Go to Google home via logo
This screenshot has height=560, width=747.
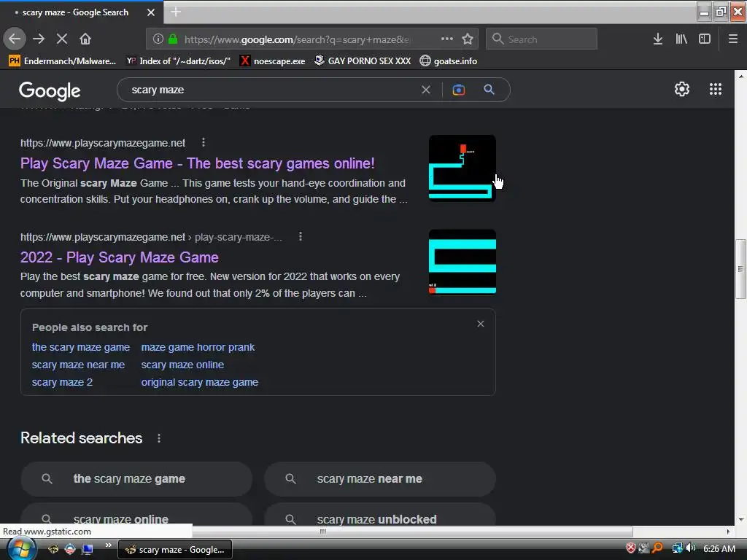pos(50,90)
